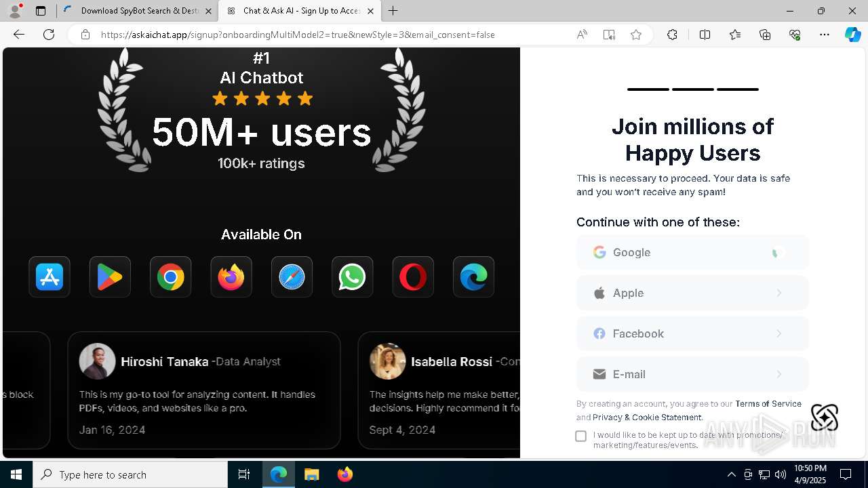Close the Download SpyBot tab
This screenshot has height=488, width=868.
208,11
